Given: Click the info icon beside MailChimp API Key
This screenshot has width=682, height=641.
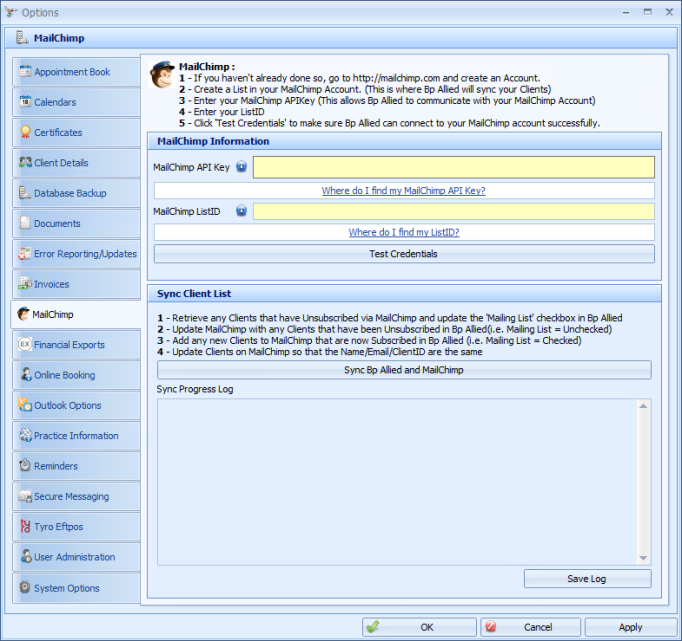Looking at the screenshot, I should tap(241, 167).
